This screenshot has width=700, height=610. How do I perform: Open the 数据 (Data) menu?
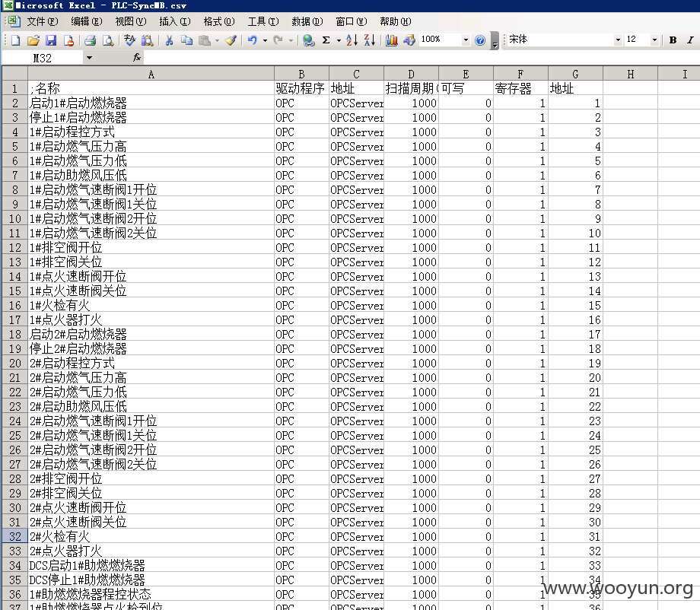(307, 21)
